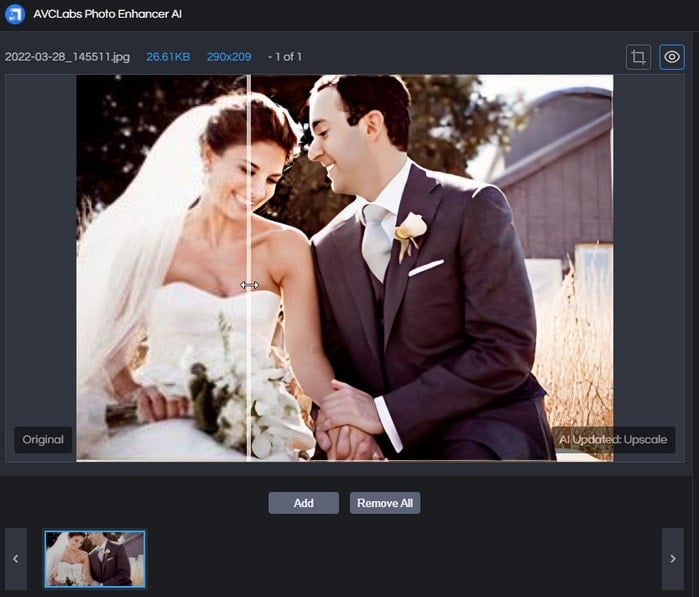Screen dimensions: 699x597
Task: Toggle the eye preview comparison button
Action: [x=672, y=57]
